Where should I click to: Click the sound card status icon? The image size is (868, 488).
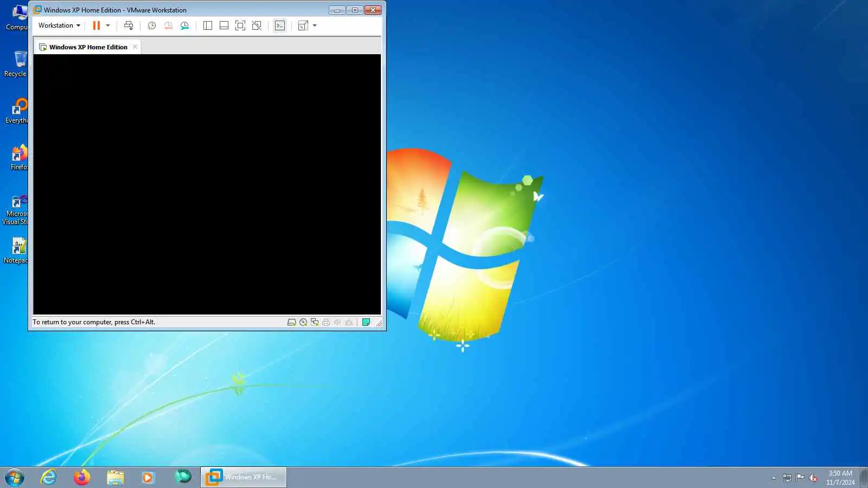point(337,322)
